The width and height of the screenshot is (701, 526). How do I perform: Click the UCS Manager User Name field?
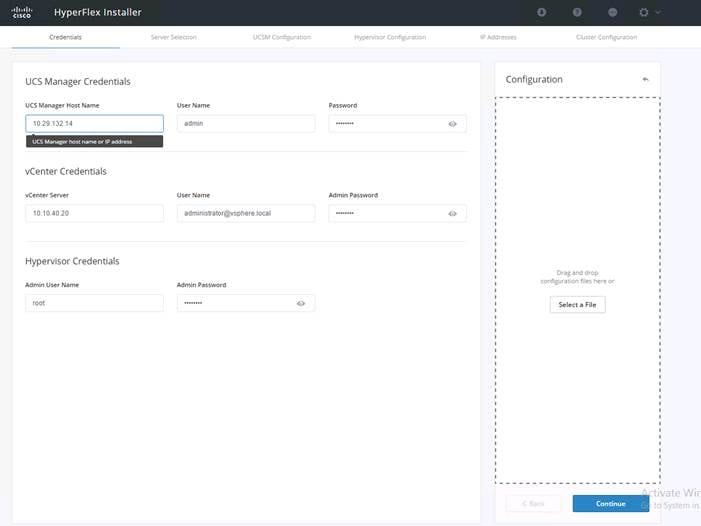point(246,123)
